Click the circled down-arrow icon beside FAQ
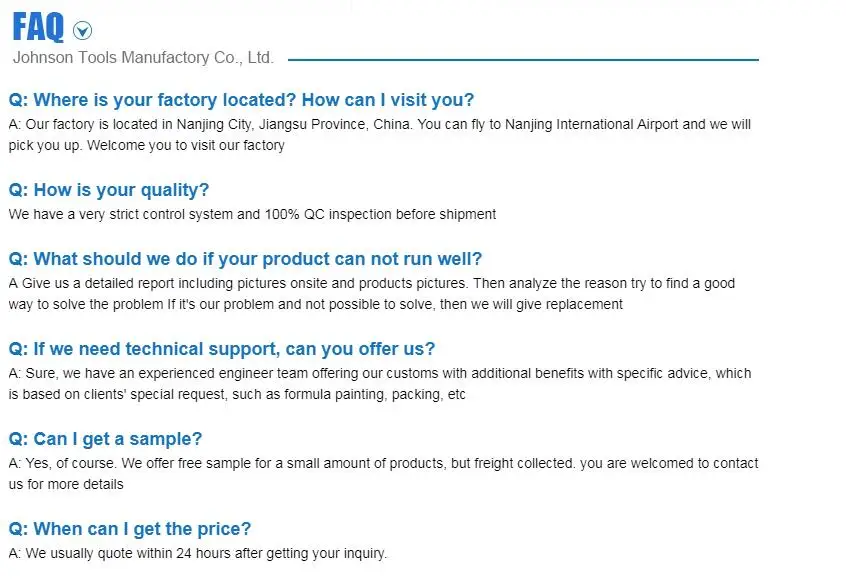This screenshot has width=846, height=579. pyautogui.click(x=83, y=31)
